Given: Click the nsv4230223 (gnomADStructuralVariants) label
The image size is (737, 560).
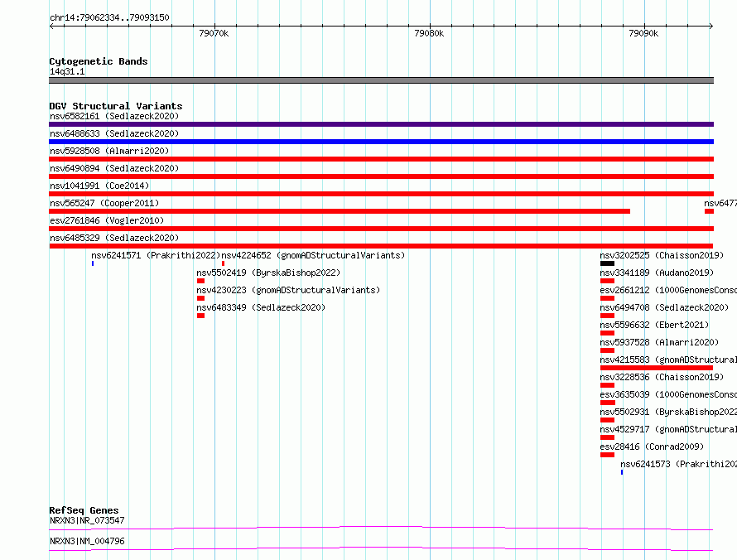Looking at the screenshot, I should click(x=288, y=290).
